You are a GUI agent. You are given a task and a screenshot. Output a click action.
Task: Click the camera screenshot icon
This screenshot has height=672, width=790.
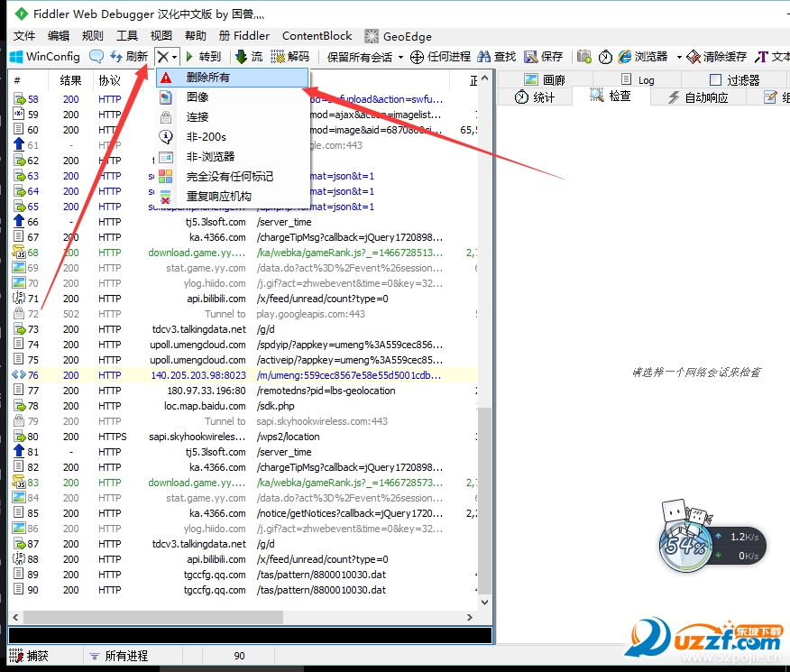tap(584, 57)
